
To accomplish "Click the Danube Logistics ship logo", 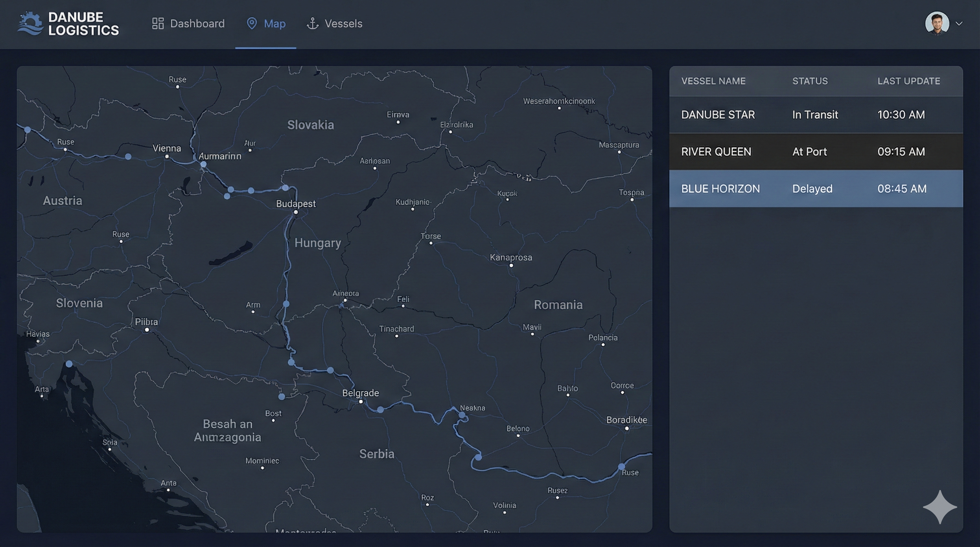I will (x=30, y=24).
